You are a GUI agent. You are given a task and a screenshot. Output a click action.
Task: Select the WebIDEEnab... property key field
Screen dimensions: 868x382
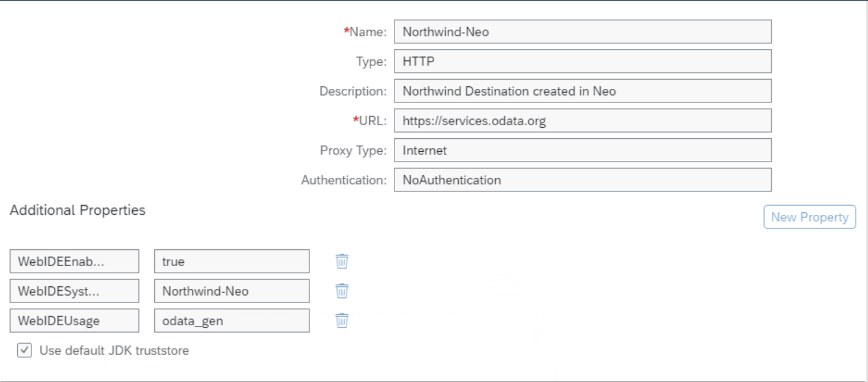(75, 261)
